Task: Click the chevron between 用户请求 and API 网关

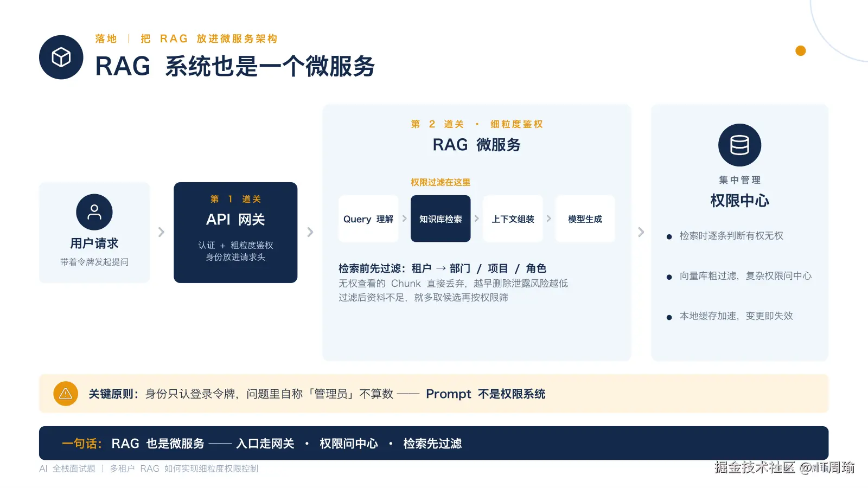Action: coord(161,232)
